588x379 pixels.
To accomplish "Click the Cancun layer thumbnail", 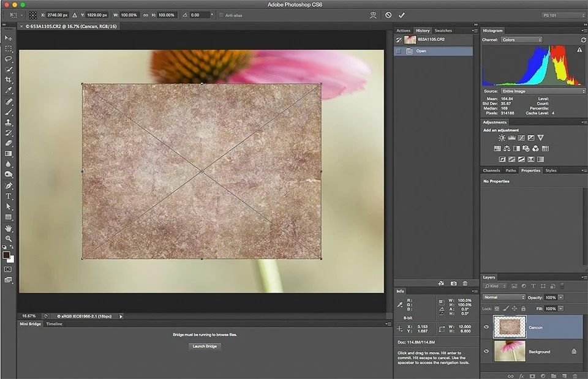I will coord(510,327).
